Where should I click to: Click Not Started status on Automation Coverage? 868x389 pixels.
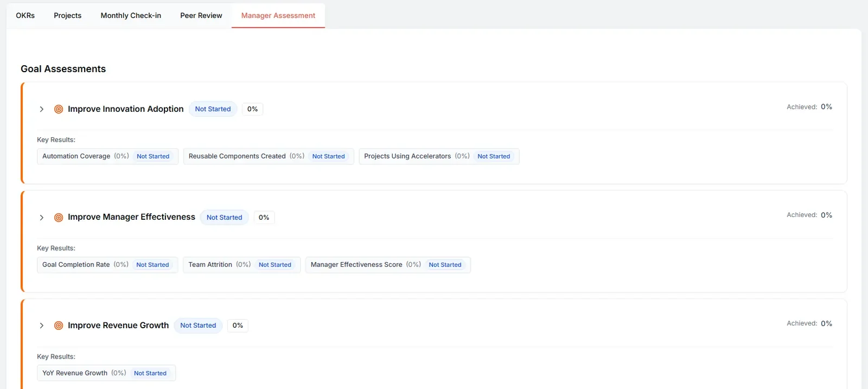coord(153,156)
